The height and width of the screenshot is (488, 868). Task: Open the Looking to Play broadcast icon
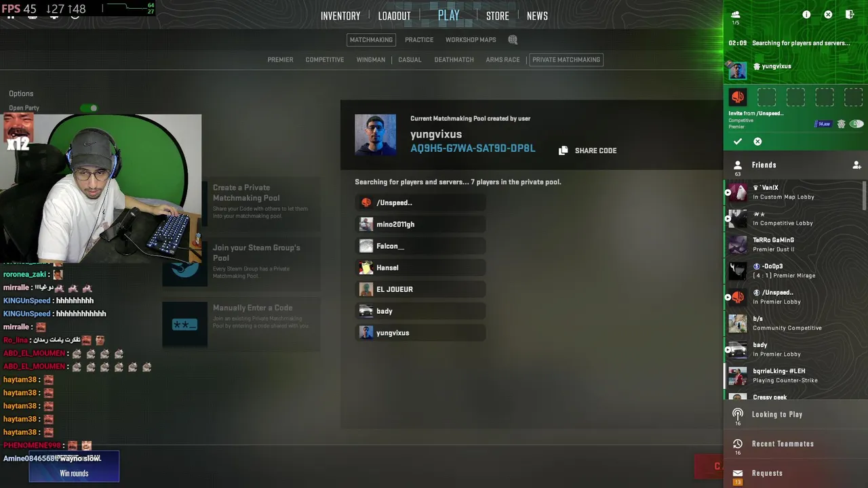[738, 413]
